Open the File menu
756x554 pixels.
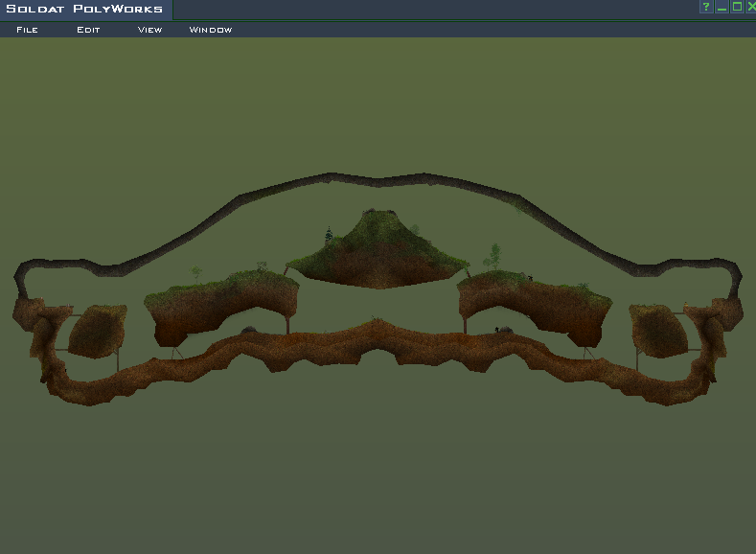27,30
